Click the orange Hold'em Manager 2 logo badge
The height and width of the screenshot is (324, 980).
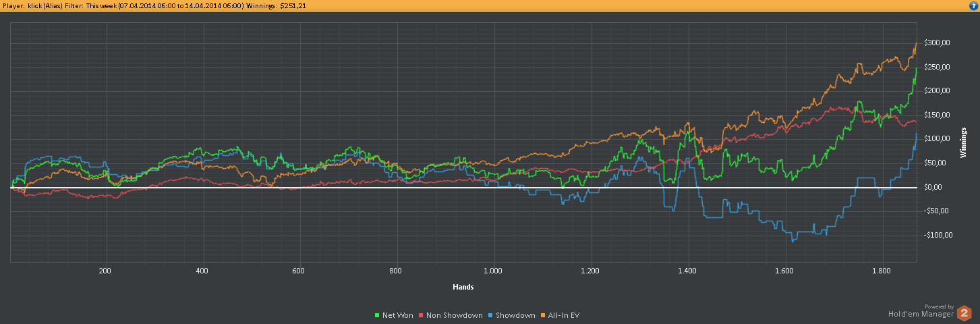(x=964, y=313)
